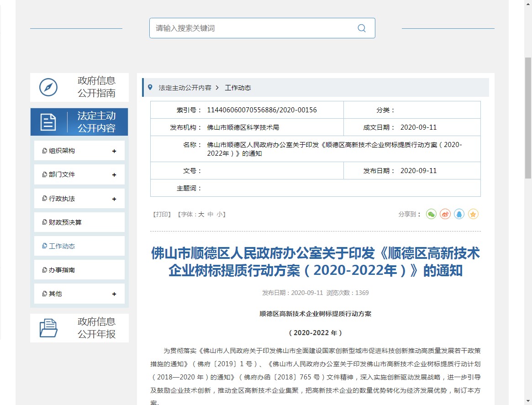The image size is (532, 405).
Task: Click the location pin in breadcrumb bar
Action: click(x=150, y=88)
